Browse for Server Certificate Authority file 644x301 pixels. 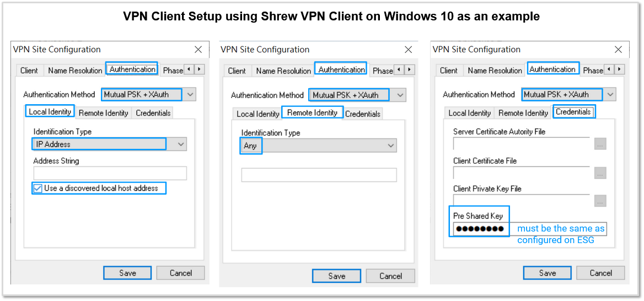pos(600,144)
